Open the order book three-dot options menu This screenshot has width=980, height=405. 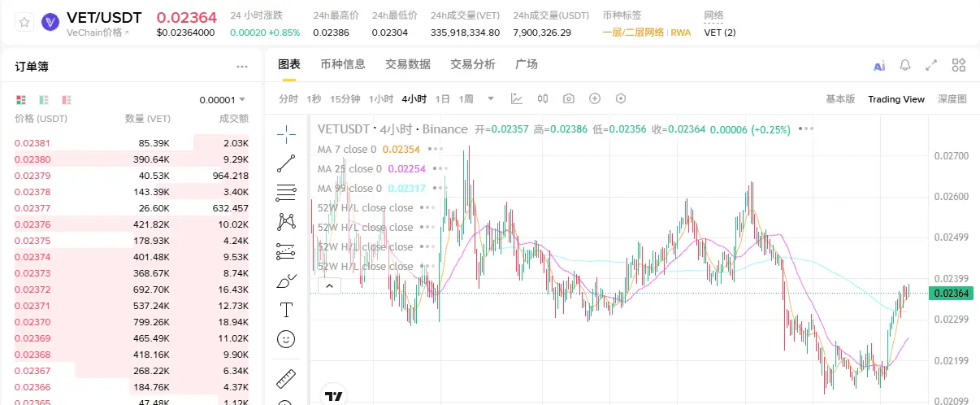click(242, 67)
